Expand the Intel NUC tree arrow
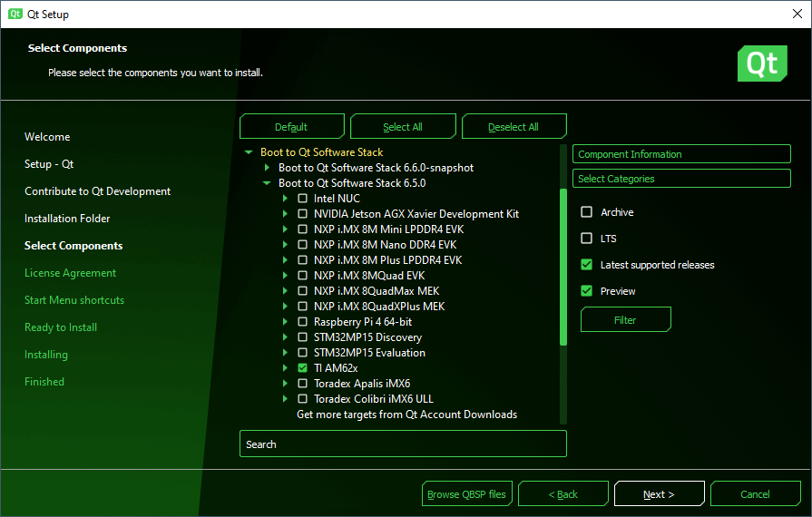Image resolution: width=812 pixels, height=517 pixels. (285, 199)
